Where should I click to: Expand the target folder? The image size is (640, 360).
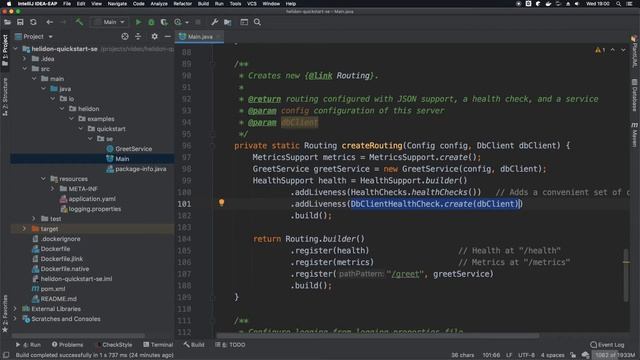25,229
